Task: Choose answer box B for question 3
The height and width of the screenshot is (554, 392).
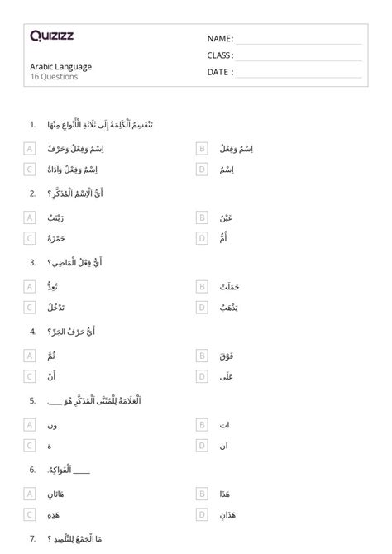Action: click(x=202, y=287)
